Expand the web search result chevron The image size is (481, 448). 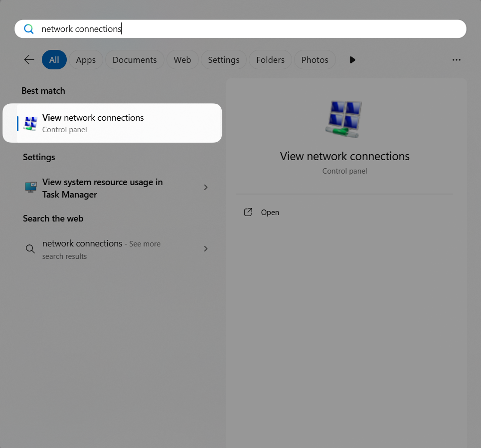(x=205, y=249)
